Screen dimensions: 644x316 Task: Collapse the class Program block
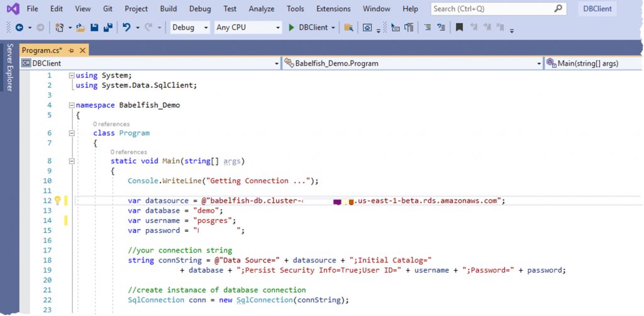coord(72,133)
